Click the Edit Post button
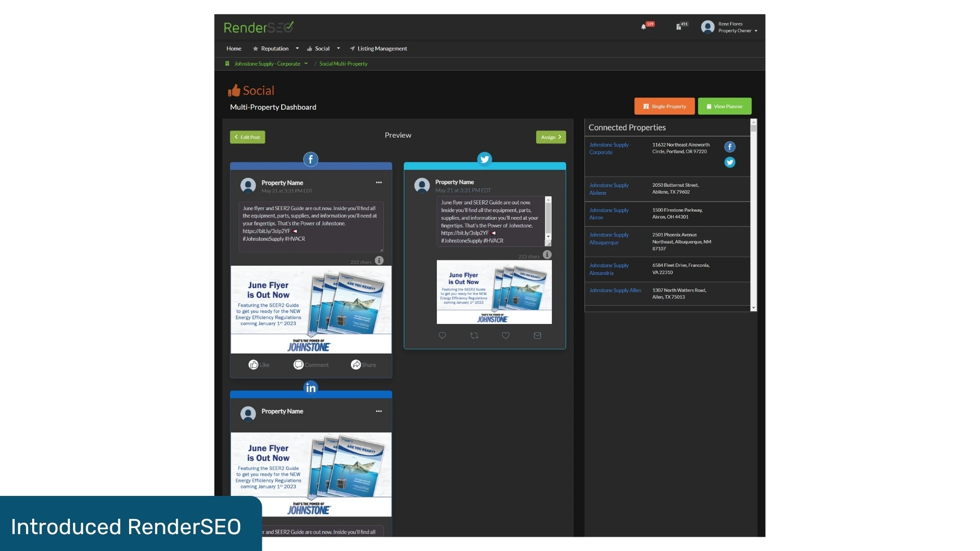The image size is (980, 551). (x=248, y=137)
